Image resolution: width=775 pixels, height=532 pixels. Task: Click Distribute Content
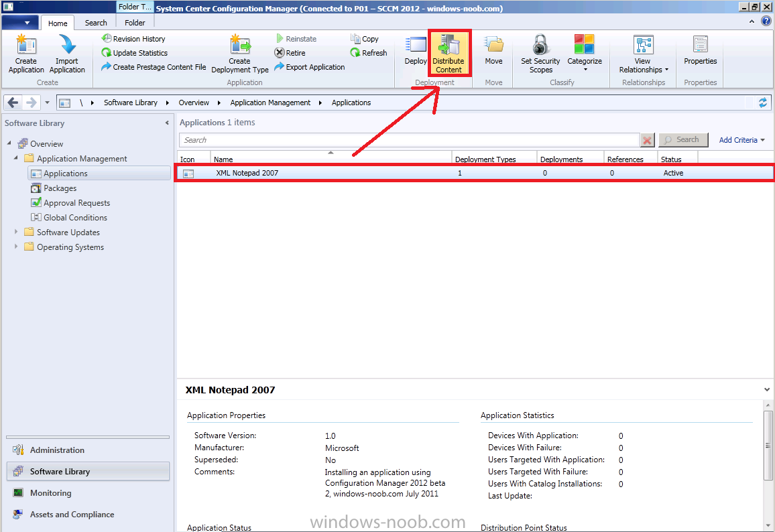449,54
